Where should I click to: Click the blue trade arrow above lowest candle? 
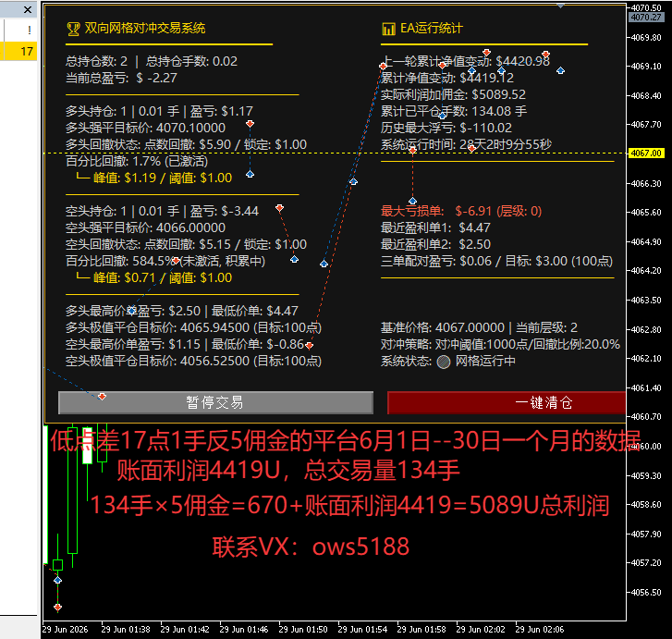point(58,580)
